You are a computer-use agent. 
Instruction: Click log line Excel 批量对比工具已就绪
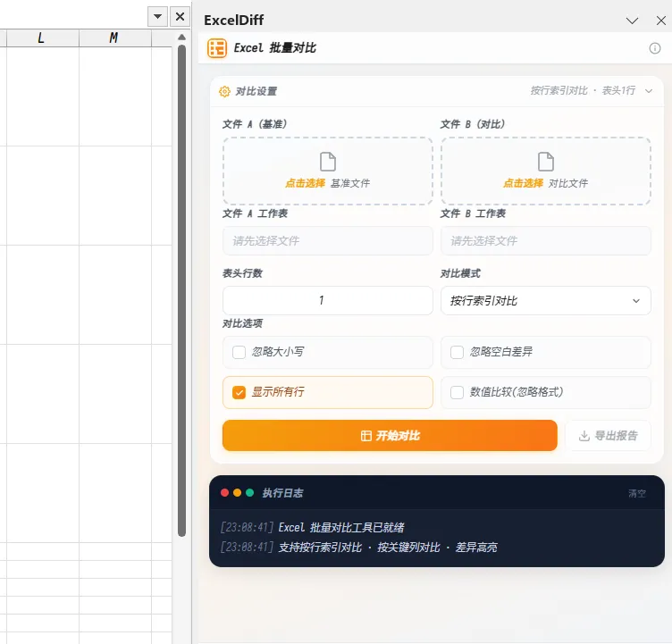point(341,528)
